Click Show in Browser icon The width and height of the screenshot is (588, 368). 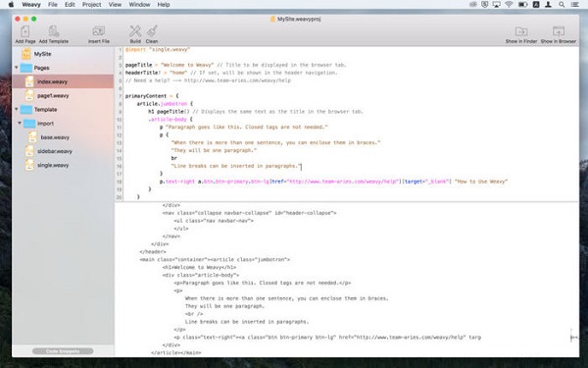point(559,31)
